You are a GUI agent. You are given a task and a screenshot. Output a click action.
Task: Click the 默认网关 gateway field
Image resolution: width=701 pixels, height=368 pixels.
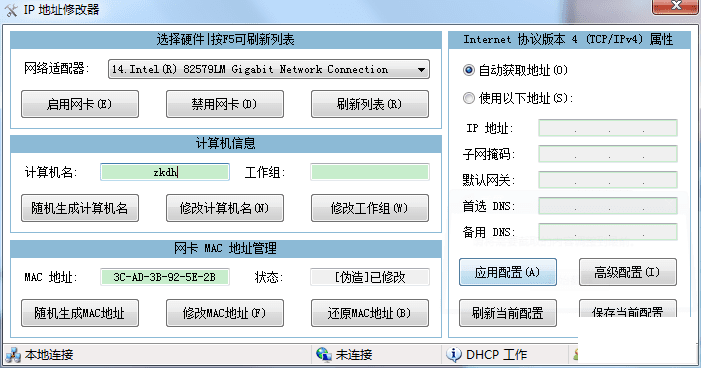click(x=608, y=180)
